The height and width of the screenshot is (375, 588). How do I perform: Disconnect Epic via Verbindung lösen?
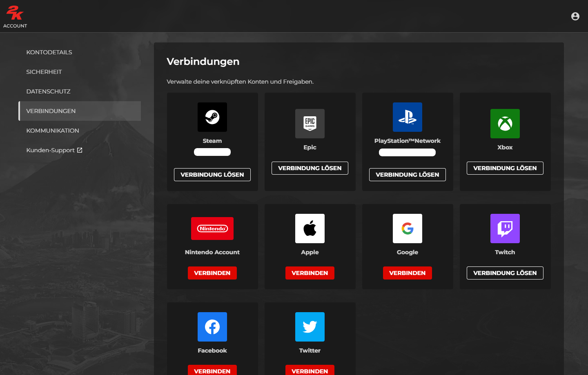click(x=310, y=168)
